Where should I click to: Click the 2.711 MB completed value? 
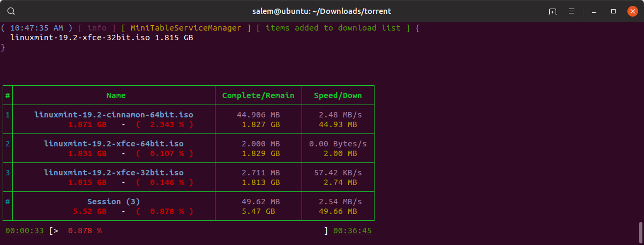(261, 173)
